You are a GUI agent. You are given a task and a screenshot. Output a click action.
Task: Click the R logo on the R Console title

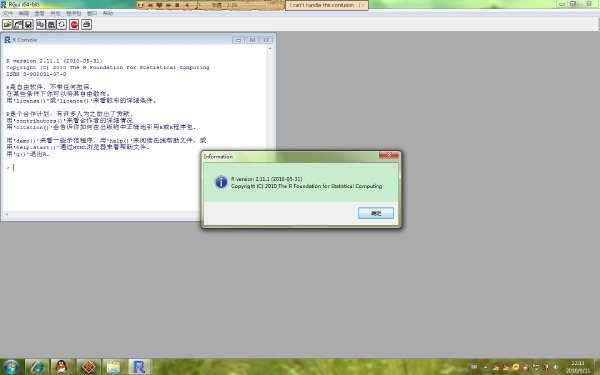7,40
